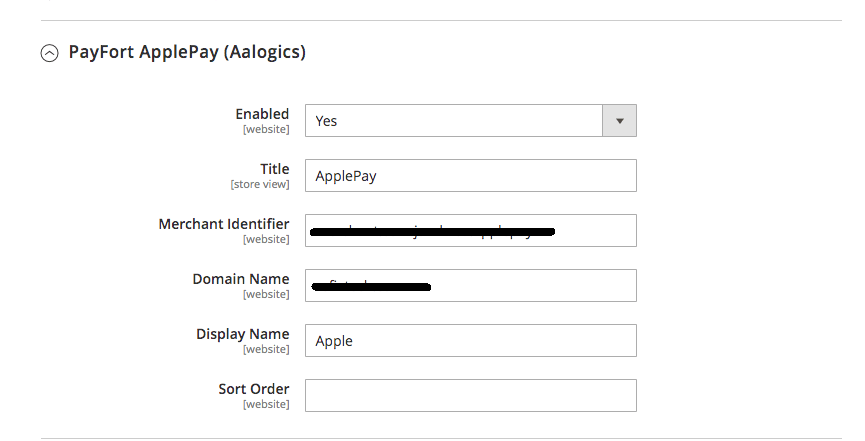This screenshot has height=441, width=865.
Task: Click the Display Name label
Action: click(243, 334)
